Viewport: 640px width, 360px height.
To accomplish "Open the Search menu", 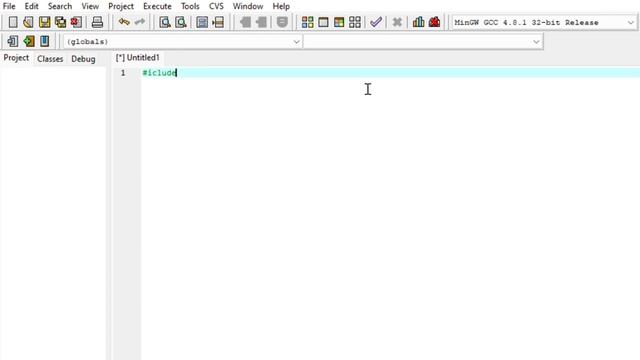I will pyautogui.click(x=60, y=6).
